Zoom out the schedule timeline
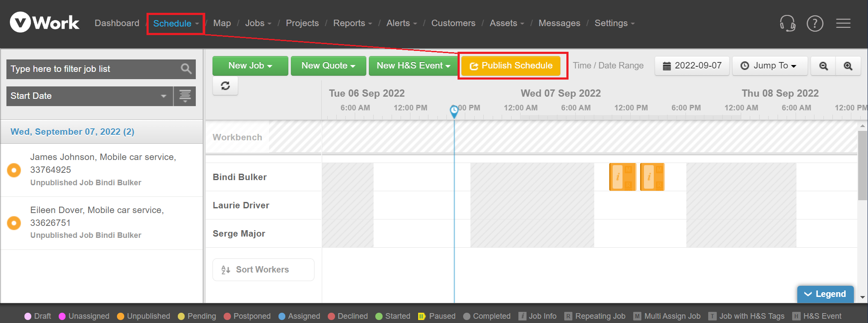 [823, 66]
